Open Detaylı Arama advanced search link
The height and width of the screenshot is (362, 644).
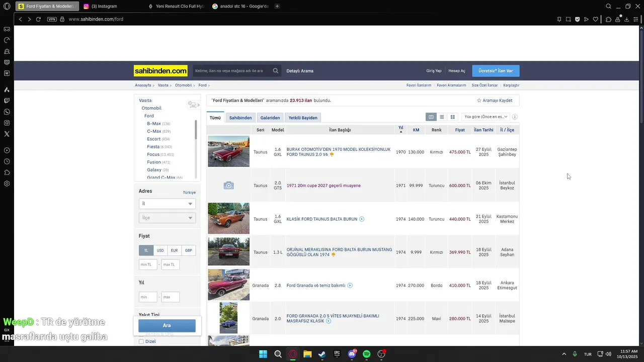click(300, 71)
